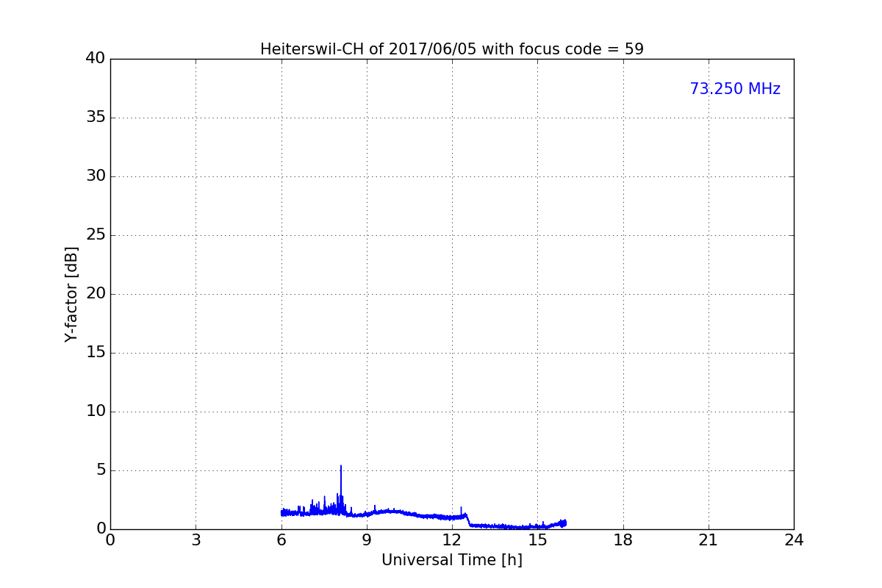
Task: Click the y-axis tick label 25
Action: [x=96, y=235]
